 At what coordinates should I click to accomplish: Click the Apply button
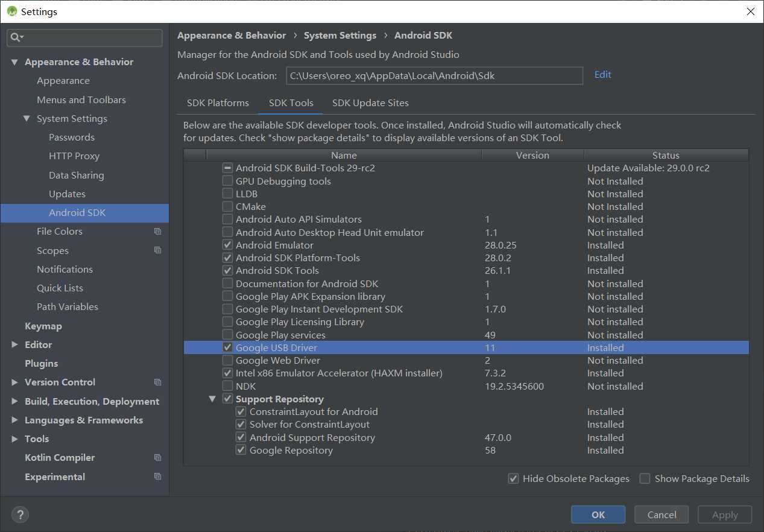click(725, 515)
